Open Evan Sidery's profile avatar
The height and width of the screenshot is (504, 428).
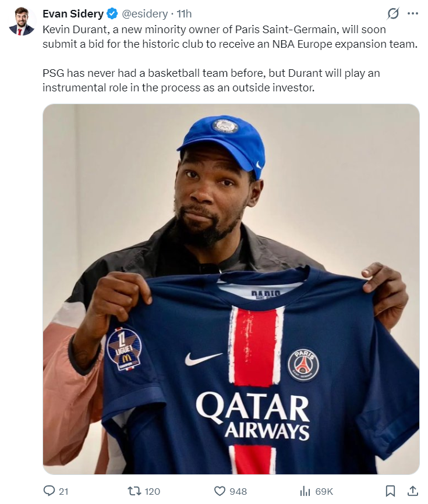point(22,21)
